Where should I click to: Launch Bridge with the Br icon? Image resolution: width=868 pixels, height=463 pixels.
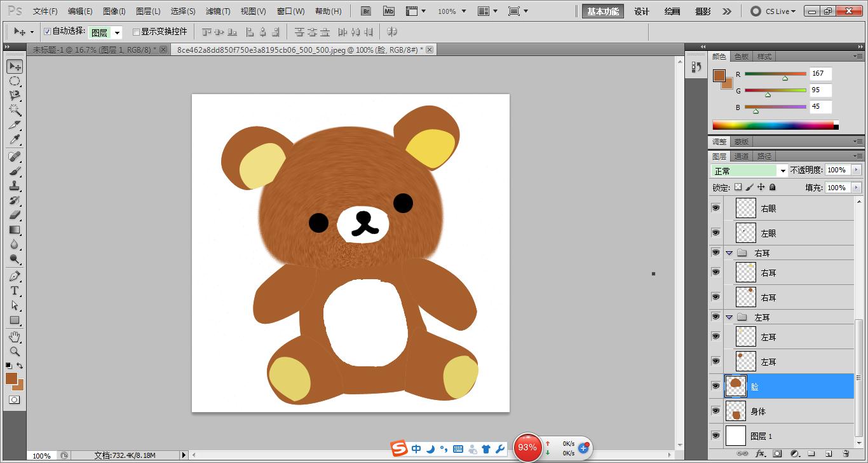(x=365, y=11)
